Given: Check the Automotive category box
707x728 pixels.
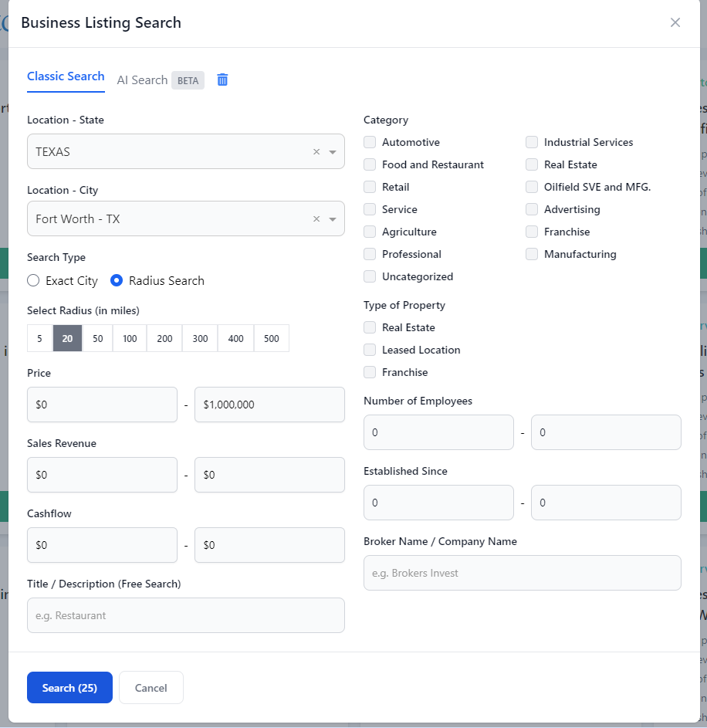Looking at the screenshot, I should click(370, 143).
